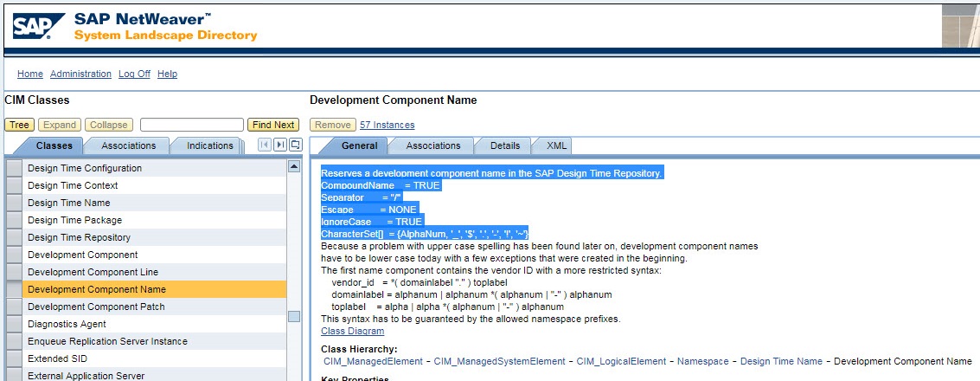Open the Class Diagram link

[353, 331]
